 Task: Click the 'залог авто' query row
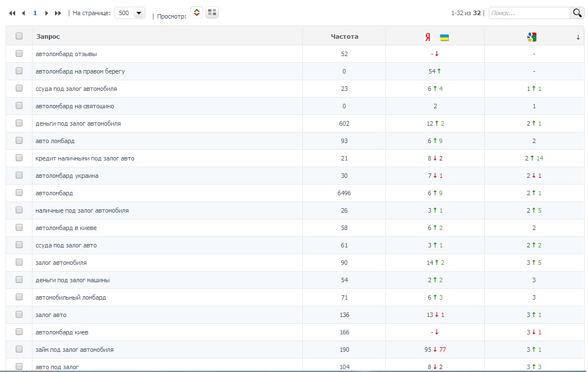click(50, 315)
